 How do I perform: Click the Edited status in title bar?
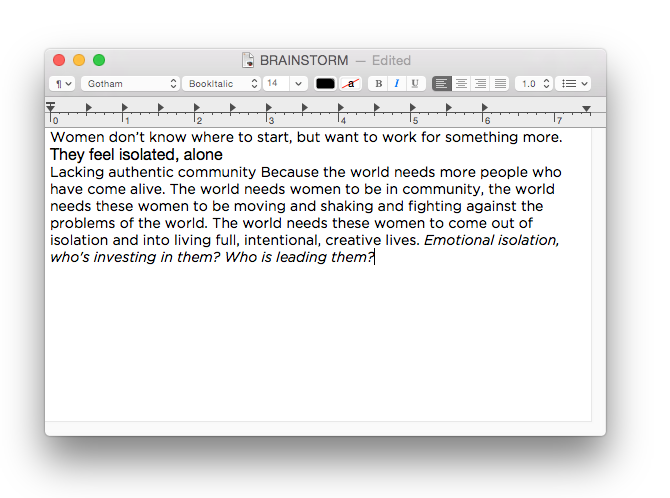[391, 60]
